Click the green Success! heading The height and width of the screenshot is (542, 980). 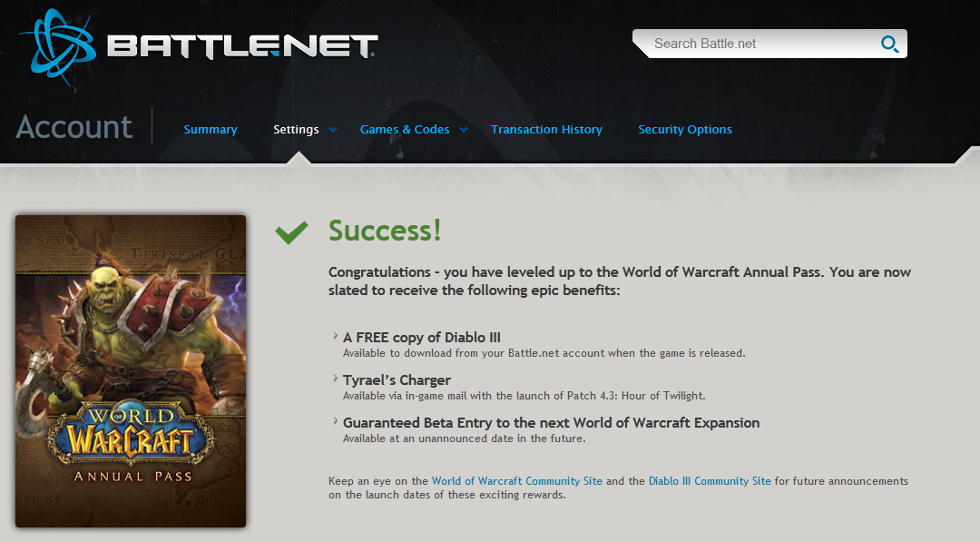click(385, 231)
